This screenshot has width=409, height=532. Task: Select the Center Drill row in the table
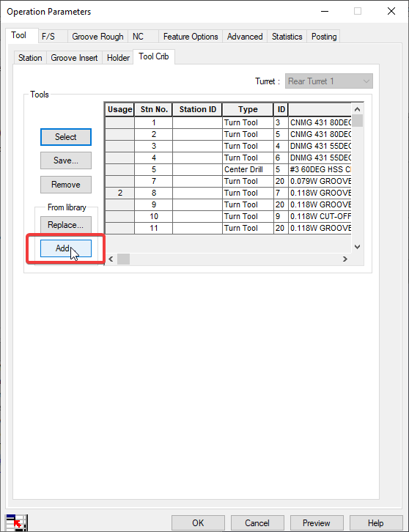tap(228, 169)
